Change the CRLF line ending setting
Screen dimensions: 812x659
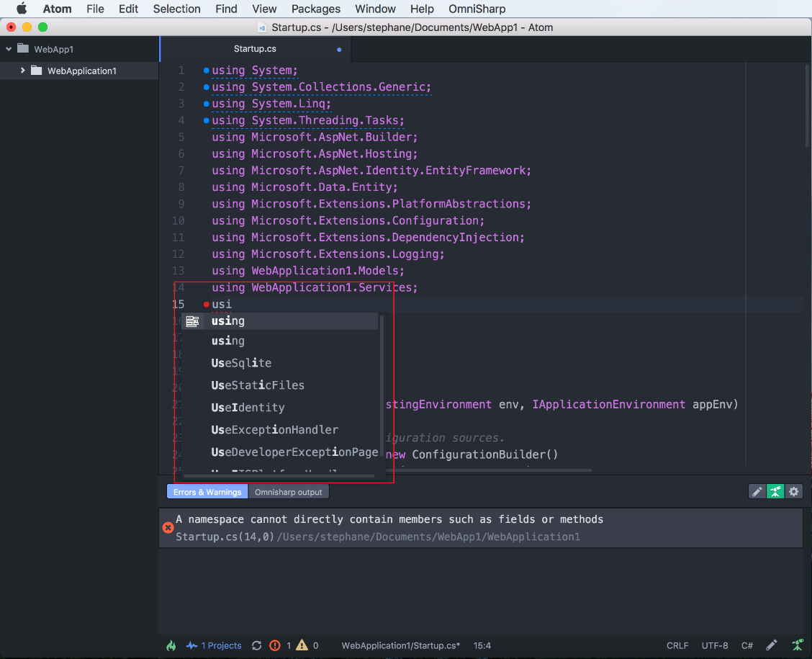click(x=677, y=645)
